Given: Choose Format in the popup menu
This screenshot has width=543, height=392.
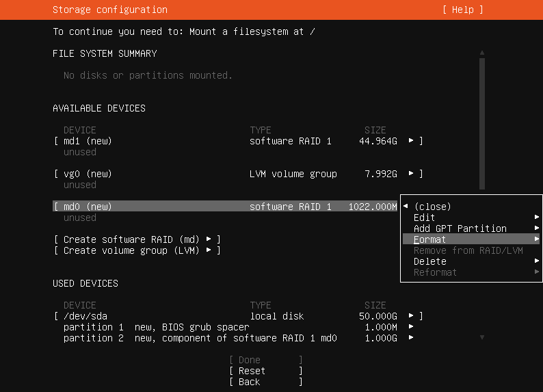Looking at the screenshot, I should 471,239.
